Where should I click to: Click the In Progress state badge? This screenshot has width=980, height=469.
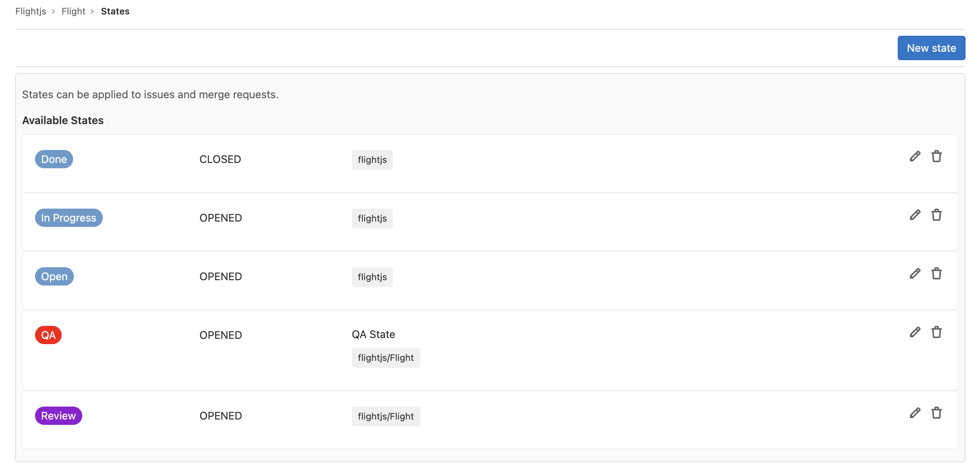click(x=69, y=218)
